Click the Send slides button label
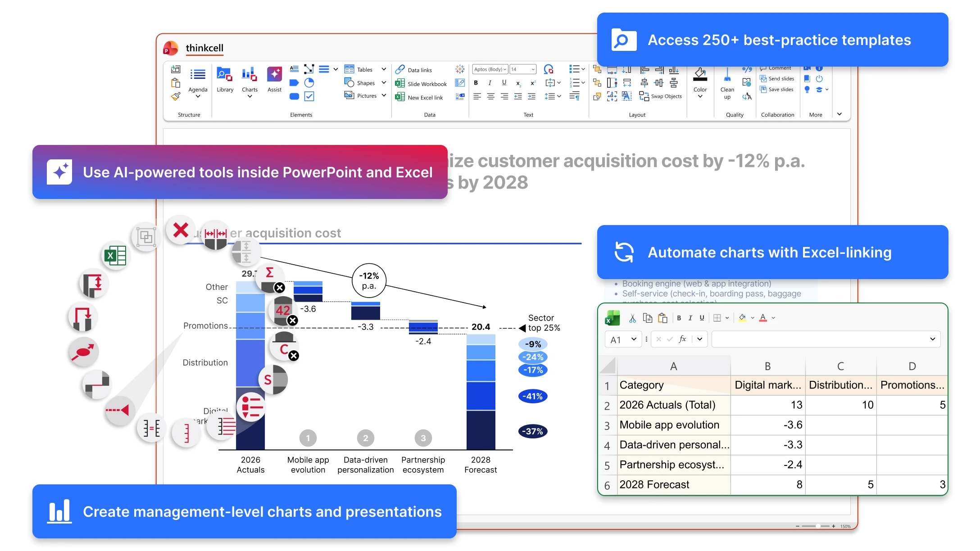 (781, 79)
